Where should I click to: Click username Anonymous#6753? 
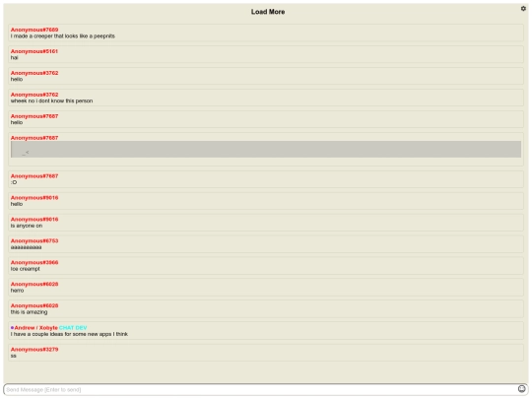tap(34, 241)
